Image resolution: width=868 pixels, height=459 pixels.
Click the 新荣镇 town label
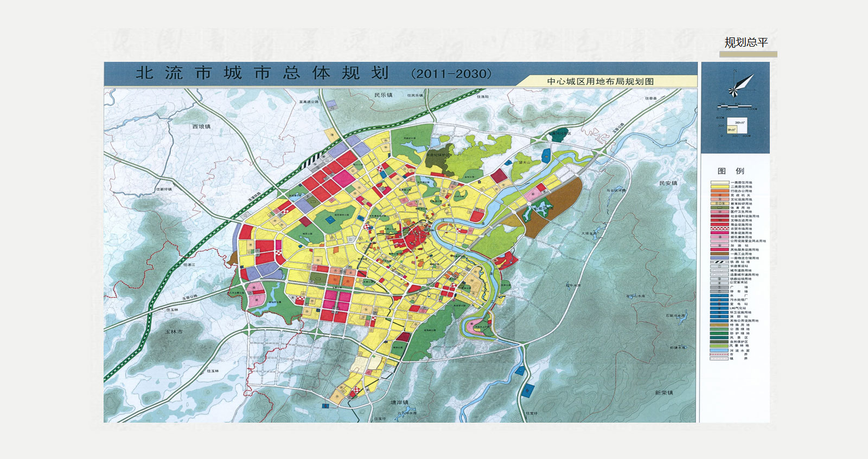663,393
